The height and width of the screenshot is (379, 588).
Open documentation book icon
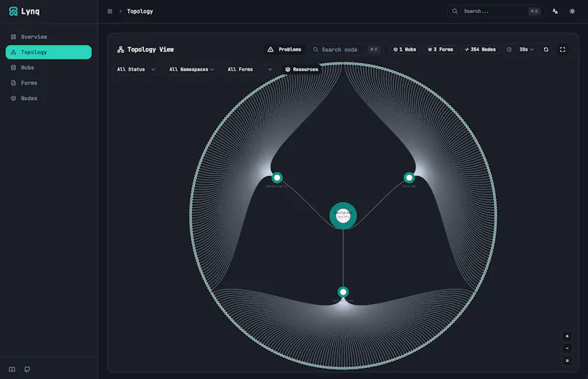click(12, 369)
